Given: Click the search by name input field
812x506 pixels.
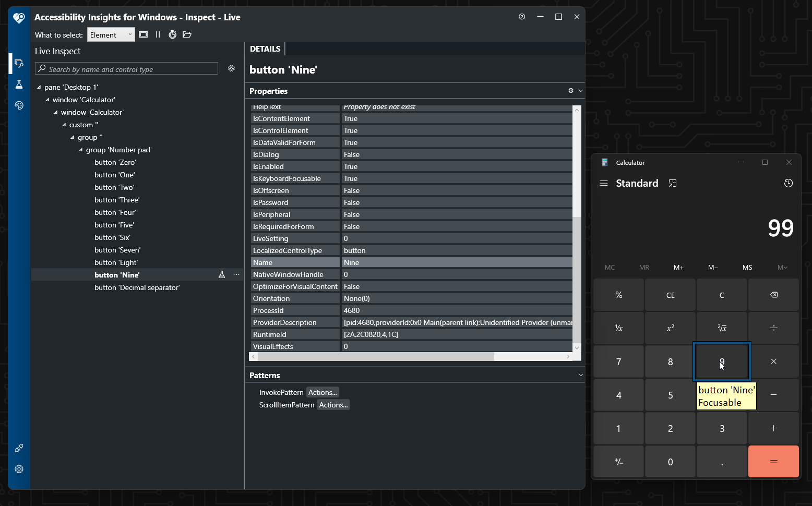Looking at the screenshot, I should click(130, 69).
